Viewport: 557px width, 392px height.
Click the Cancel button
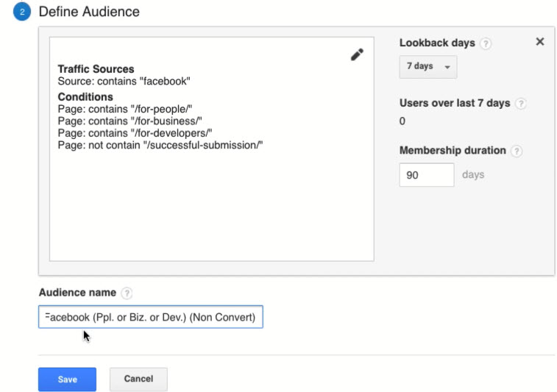pyautogui.click(x=138, y=379)
